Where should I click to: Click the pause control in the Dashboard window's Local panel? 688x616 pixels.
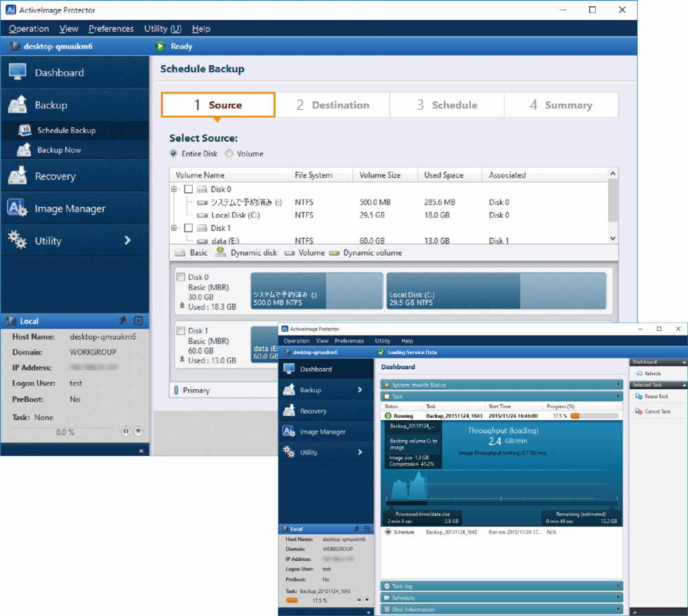click(x=359, y=599)
